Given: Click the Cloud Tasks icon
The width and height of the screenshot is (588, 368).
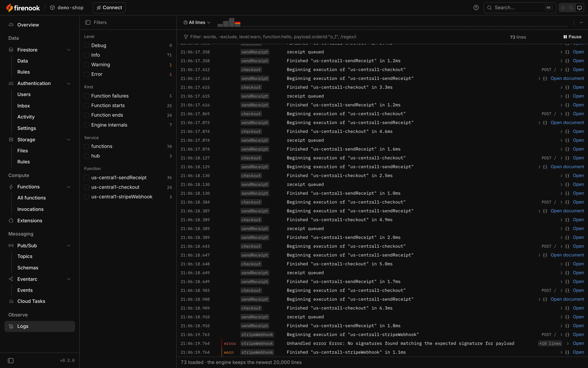Looking at the screenshot, I should tap(11, 301).
